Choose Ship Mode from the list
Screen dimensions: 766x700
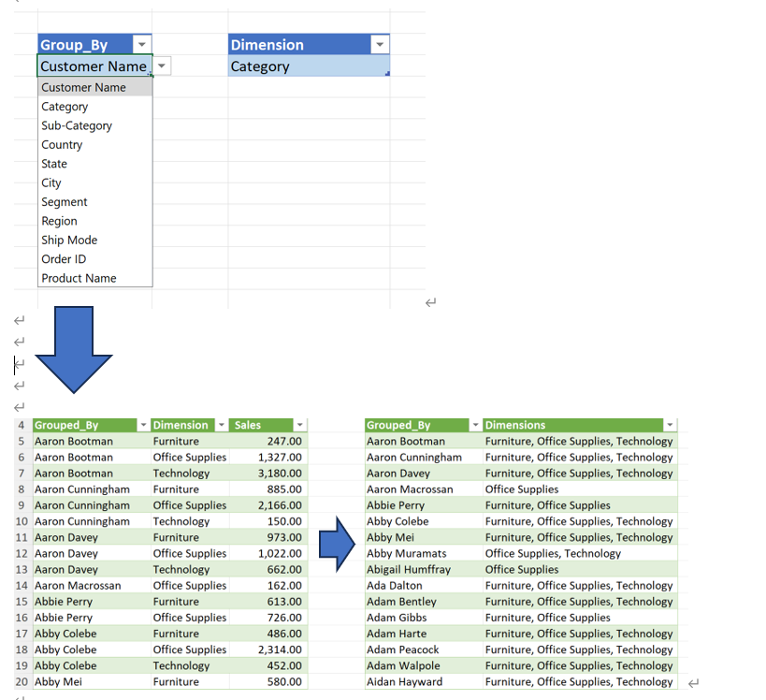point(69,241)
